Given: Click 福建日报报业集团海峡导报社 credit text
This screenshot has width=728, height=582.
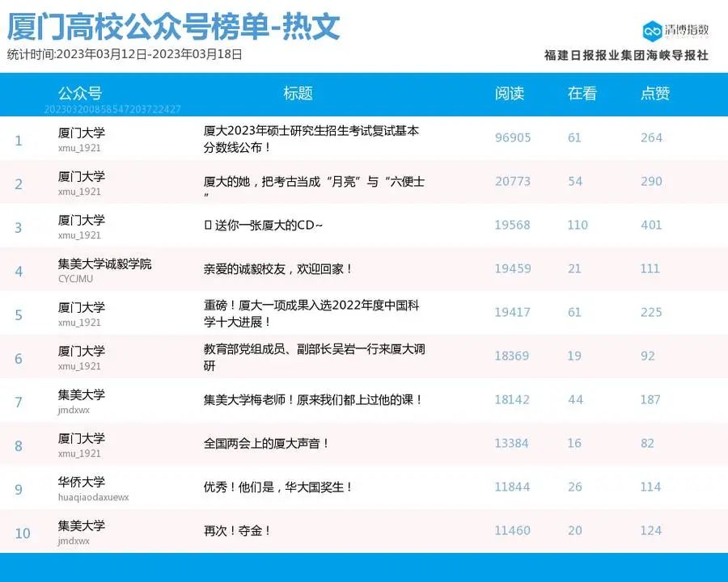Looking at the screenshot, I should click(x=626, y=55).
